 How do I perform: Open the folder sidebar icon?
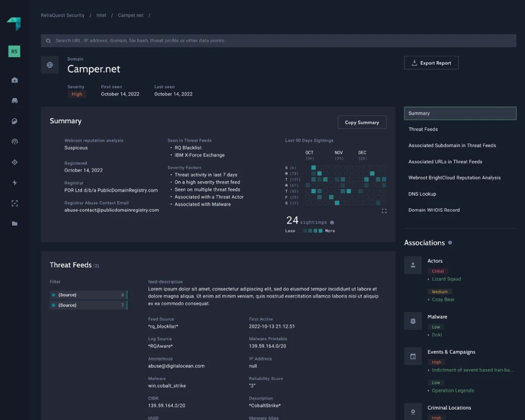pos(15,224)
